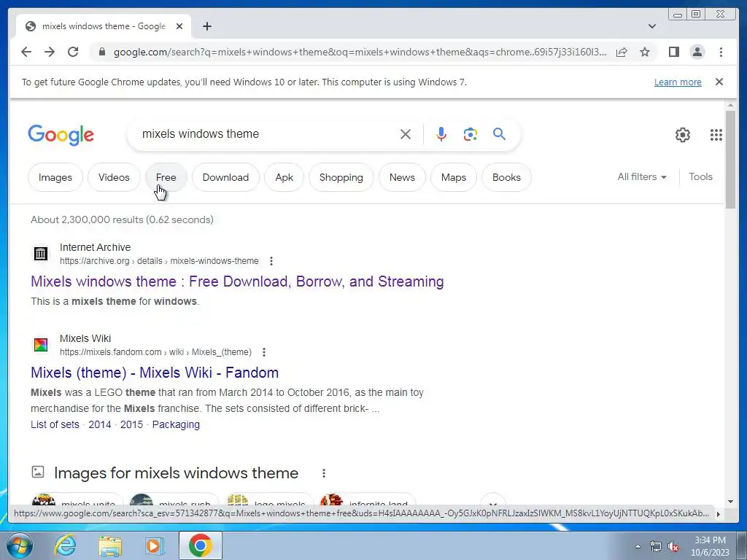Open Google apps grid
747x560 pixels.
pos(716,135)
